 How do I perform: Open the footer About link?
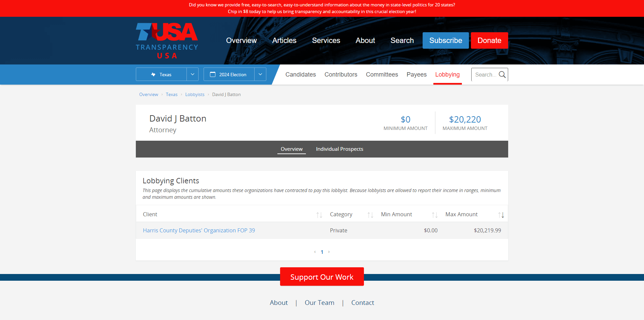279,303
